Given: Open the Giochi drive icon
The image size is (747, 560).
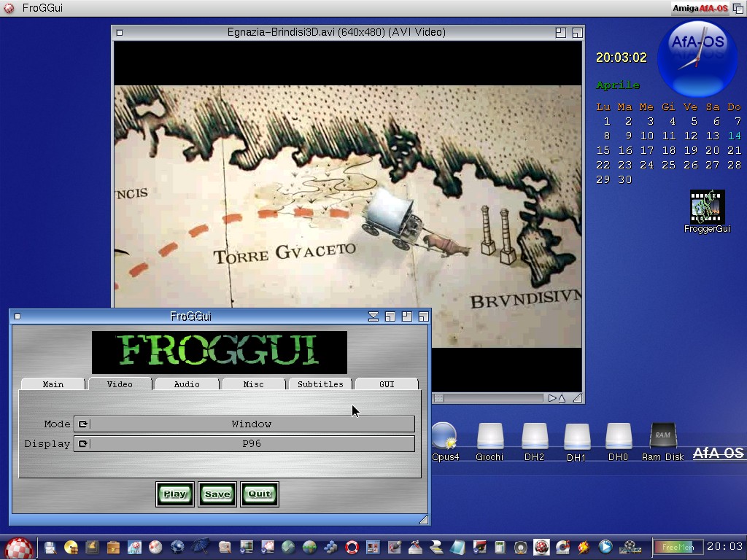Looking at the screenshot, I should tap(489, 436).
